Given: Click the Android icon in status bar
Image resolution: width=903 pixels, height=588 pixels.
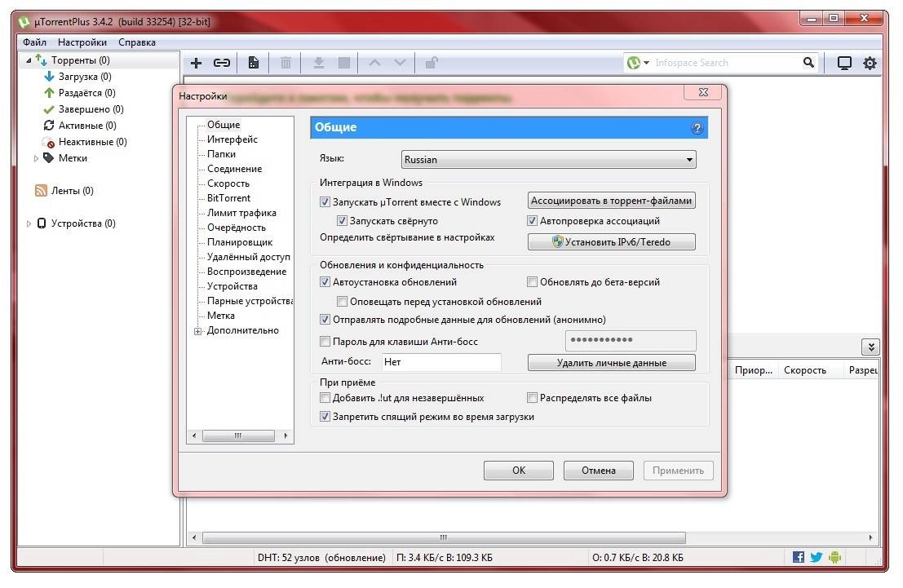Looking at the screenshot, I should 835,557.
